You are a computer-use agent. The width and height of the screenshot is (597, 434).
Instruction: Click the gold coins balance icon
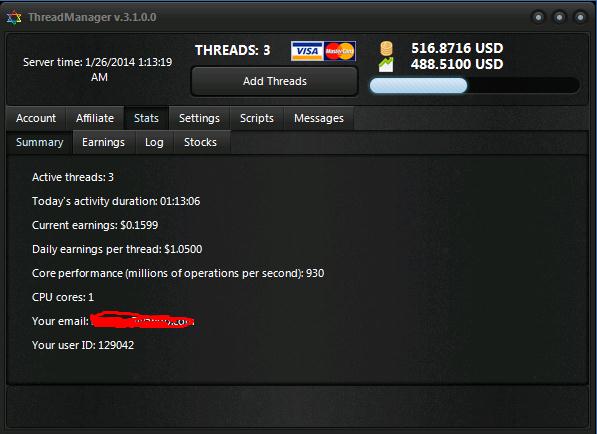(386, 48)
